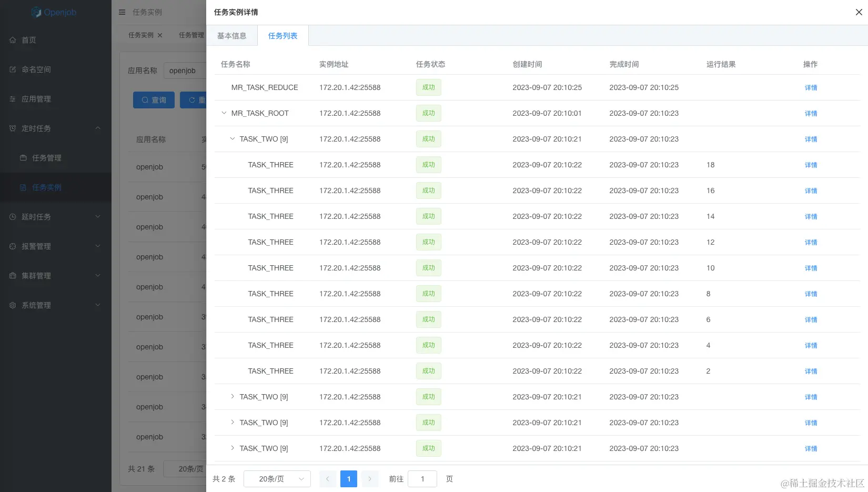The image size is (868, 492).
Task: Click the 前往 page number input
Action: tap(422, 479)
